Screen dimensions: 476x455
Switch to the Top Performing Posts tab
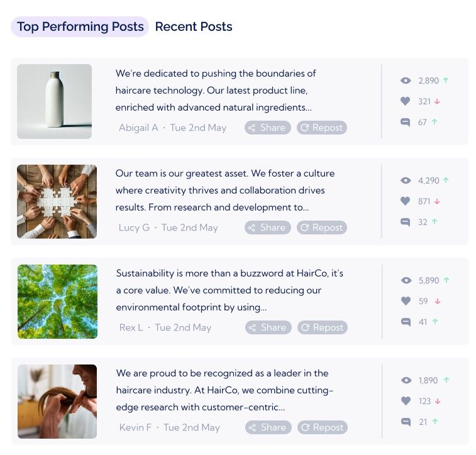click(80, 27)
